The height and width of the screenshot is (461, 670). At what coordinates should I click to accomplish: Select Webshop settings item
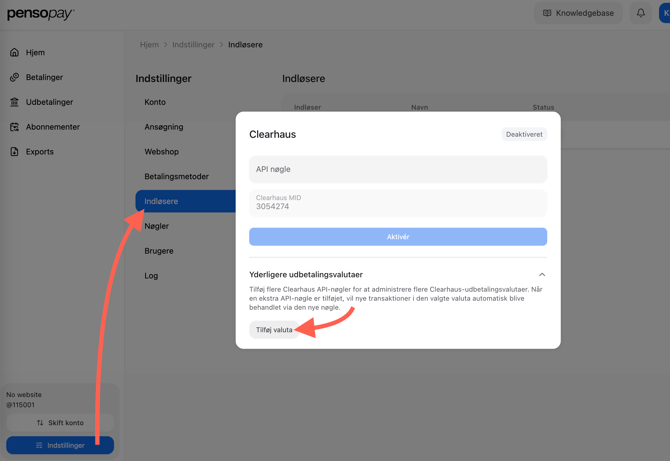click(x=162, y=152)
